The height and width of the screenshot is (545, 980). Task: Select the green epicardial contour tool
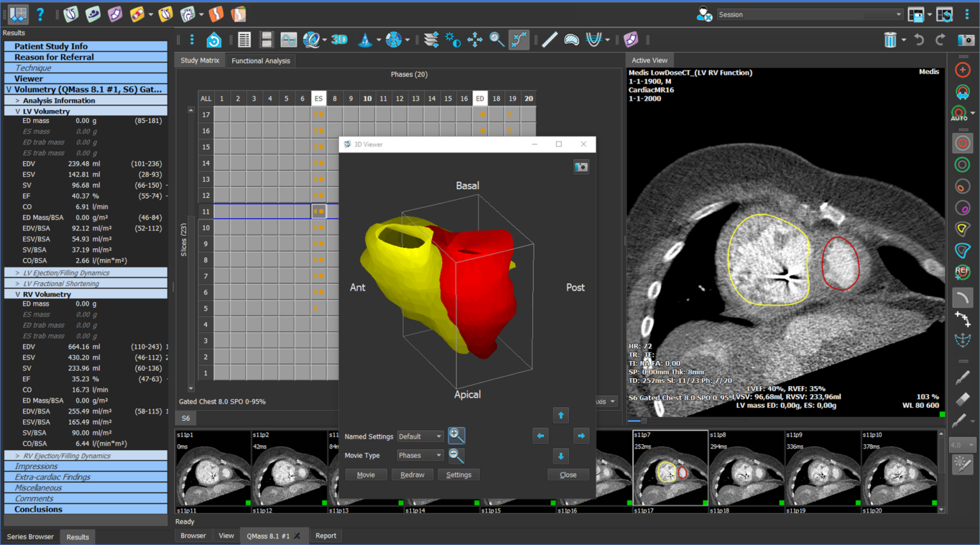962,165
